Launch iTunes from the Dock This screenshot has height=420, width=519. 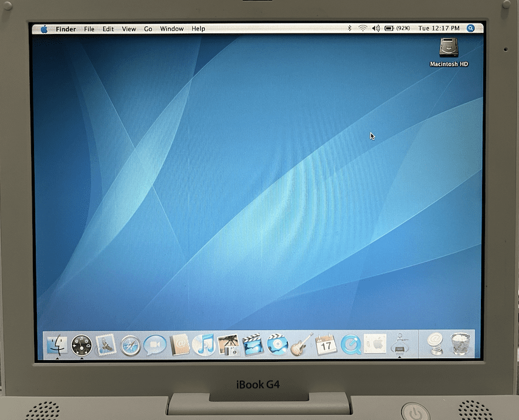pyautogui.click(x=204, y=345)
